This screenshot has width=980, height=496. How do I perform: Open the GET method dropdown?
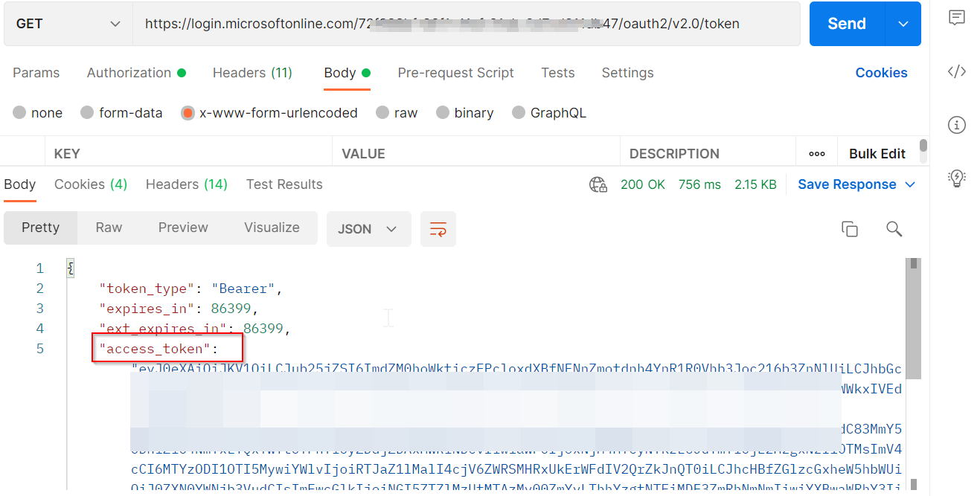[68, 24]
